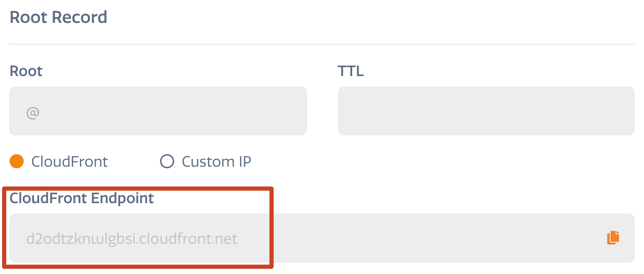Image resolution: width=644 pixels, height=274 pixels.
Task: Click the divider line below Root Record
Action: pyautogui.click(x=322, y=44)
